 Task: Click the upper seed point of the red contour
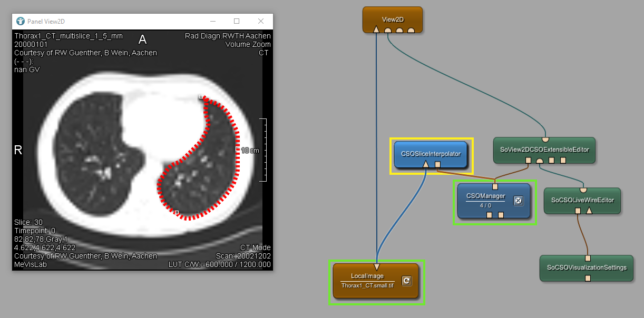click(201, 97)
